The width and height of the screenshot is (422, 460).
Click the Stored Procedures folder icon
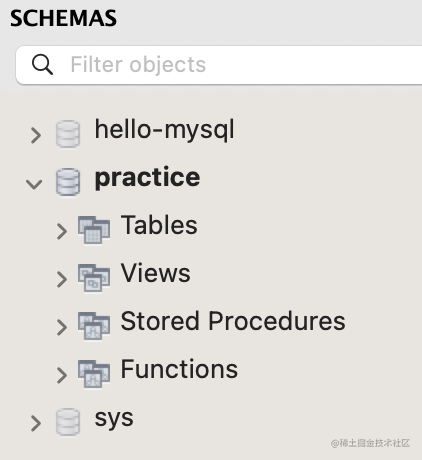point(94,326)
